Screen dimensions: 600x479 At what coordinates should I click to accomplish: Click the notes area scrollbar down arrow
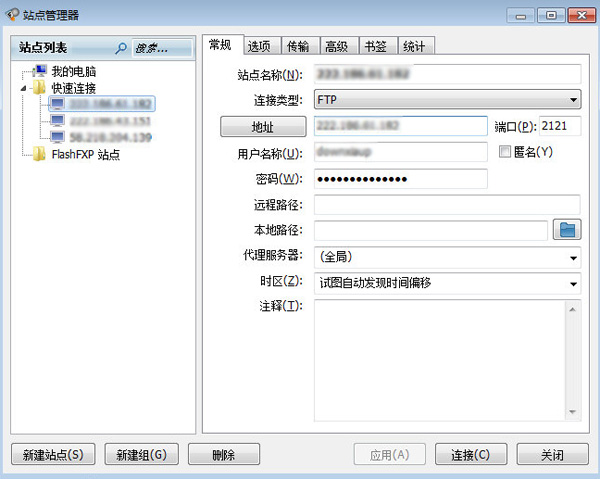tap(573, 411)
